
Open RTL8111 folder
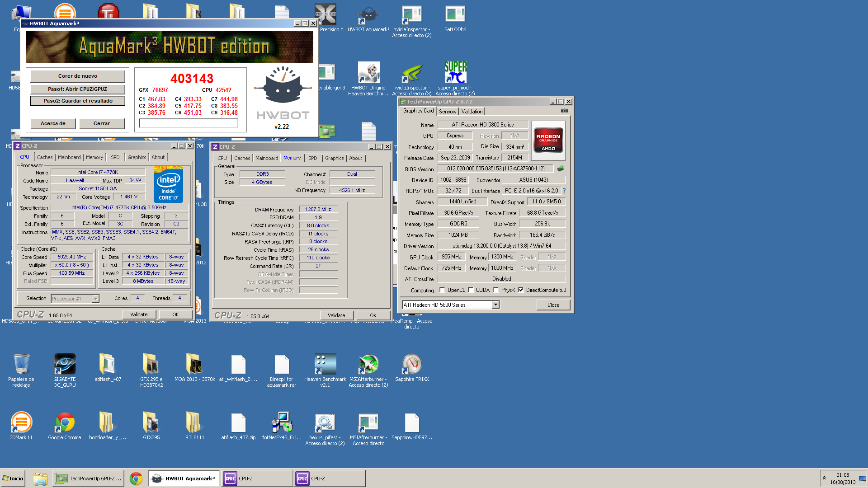(194, 426)
